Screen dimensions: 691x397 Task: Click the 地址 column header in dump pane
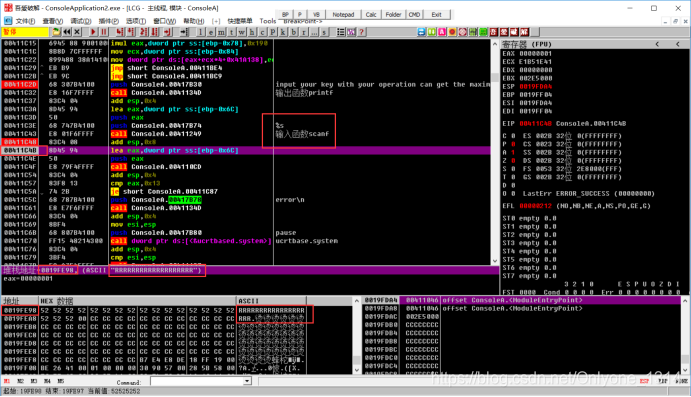20,301
